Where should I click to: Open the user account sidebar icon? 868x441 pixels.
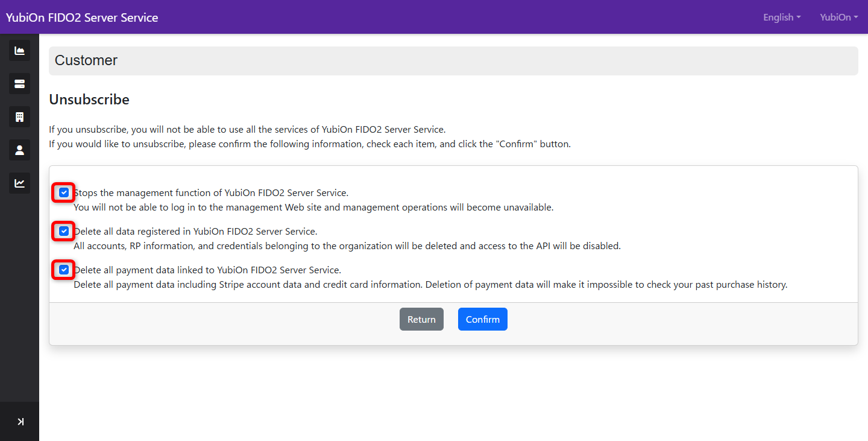tap(19, 150)
